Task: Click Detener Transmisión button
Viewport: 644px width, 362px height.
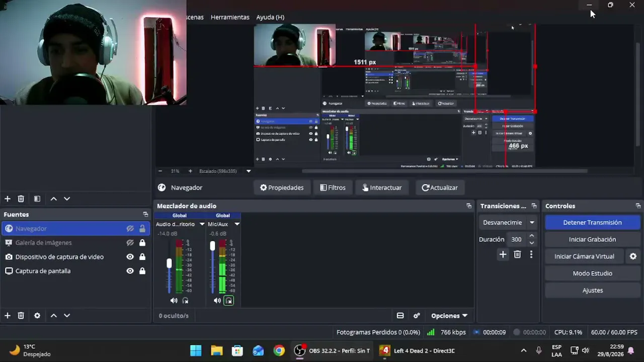Action: pos(593,223)
